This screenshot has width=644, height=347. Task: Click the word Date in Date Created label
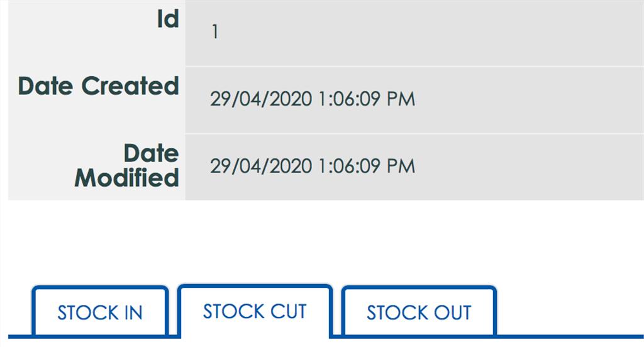pos(47,85)
